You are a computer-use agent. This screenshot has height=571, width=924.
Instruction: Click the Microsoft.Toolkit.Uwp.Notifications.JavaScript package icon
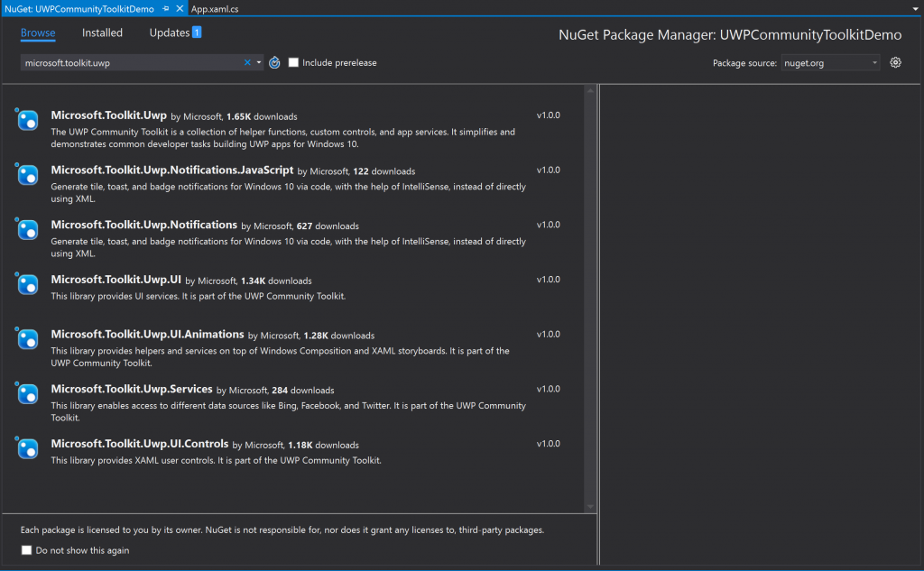point(27,174)
